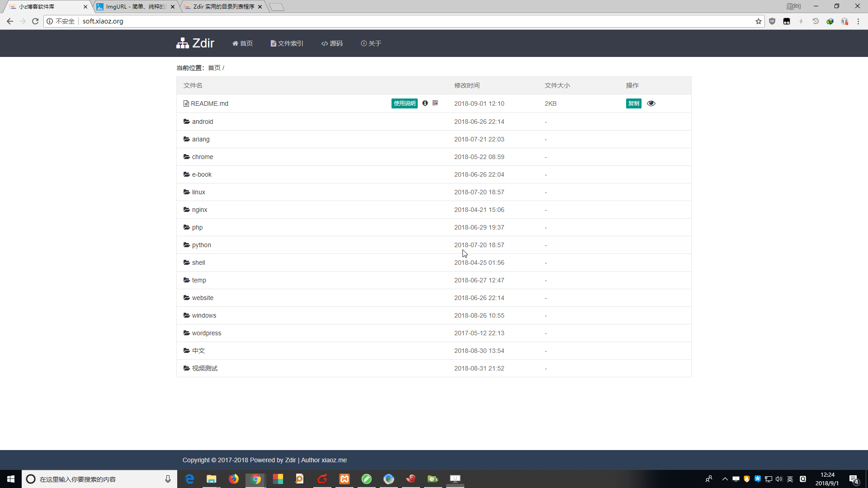868x488 pixels.
Task: Open the Chrome three-dot menu
Action: coord(858,21)
